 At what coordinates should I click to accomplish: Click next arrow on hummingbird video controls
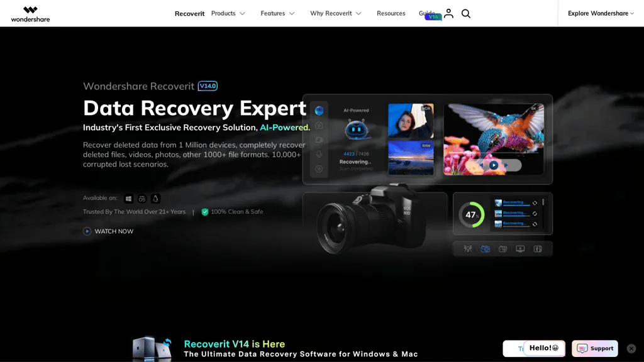coord(506,165)
